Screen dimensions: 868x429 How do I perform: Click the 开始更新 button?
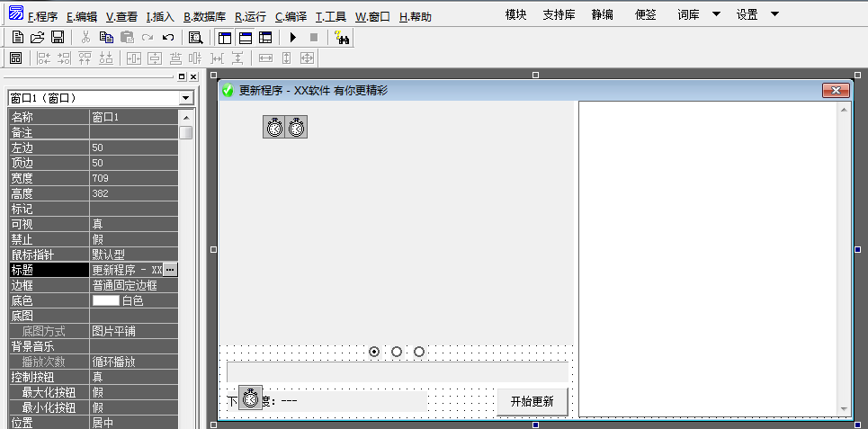pos(532,402)
